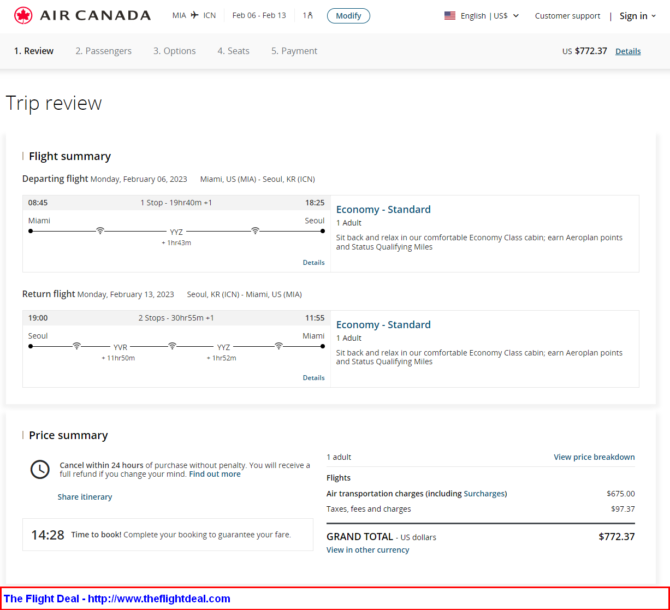Click the YVR stop on the return flight
The height and width of the screenshot is (610, 670).
click(120, 347)
